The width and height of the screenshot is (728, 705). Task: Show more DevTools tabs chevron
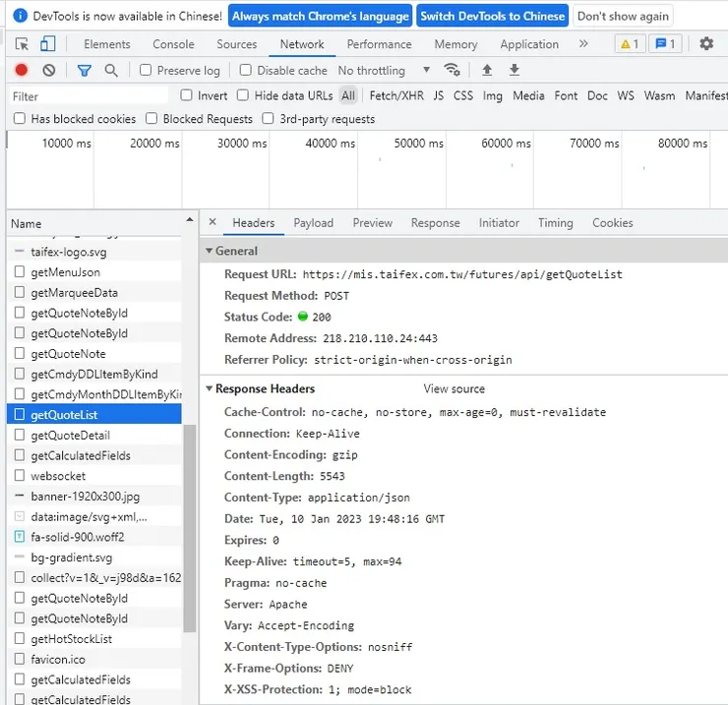click(583, 44)
